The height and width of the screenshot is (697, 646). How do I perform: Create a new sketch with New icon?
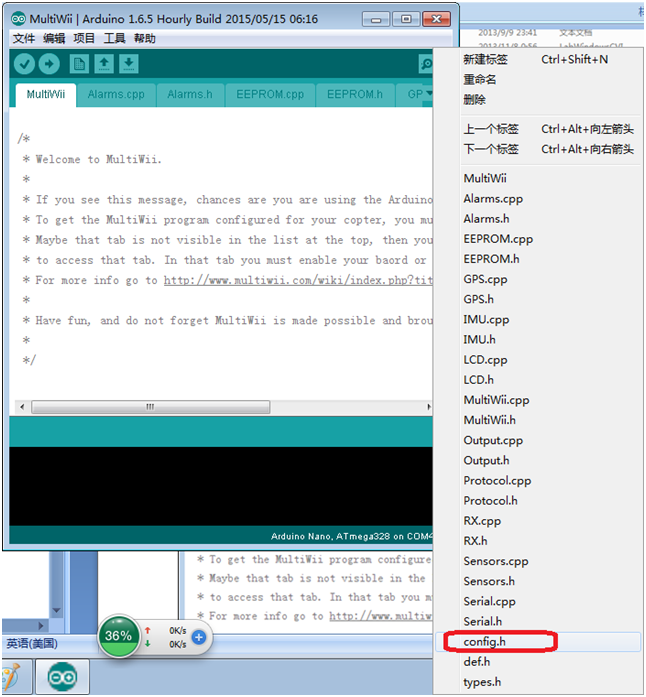click(x=80, y=64)
